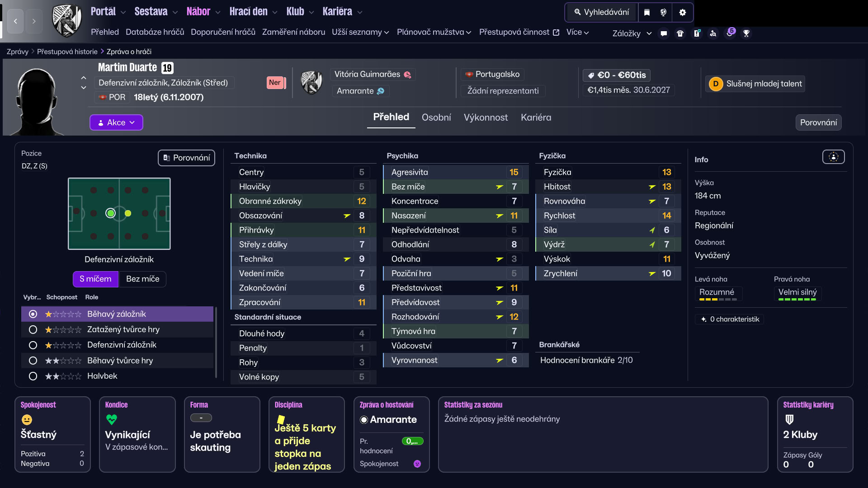Image resolution: width=868 pixels, height=488 pixels.
Task: Click the Vyhledávání search field
Action: point(601,12)
